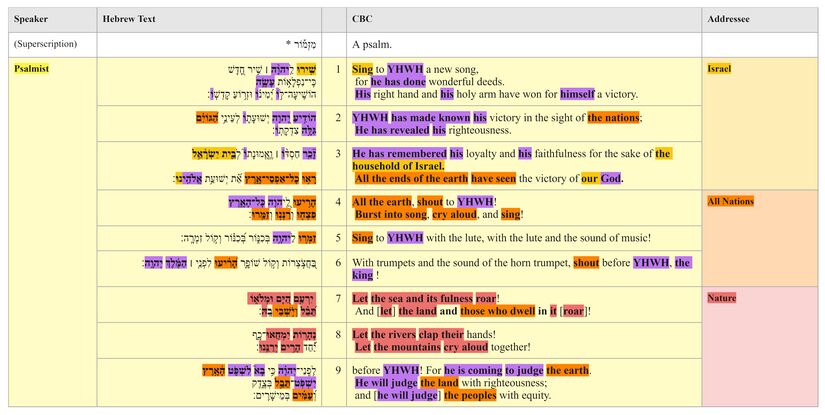Image resolution: width=825 pixels, height=415 pixels.
Task: Click the (Superscription) cell
Action: [x=46, y=45]
